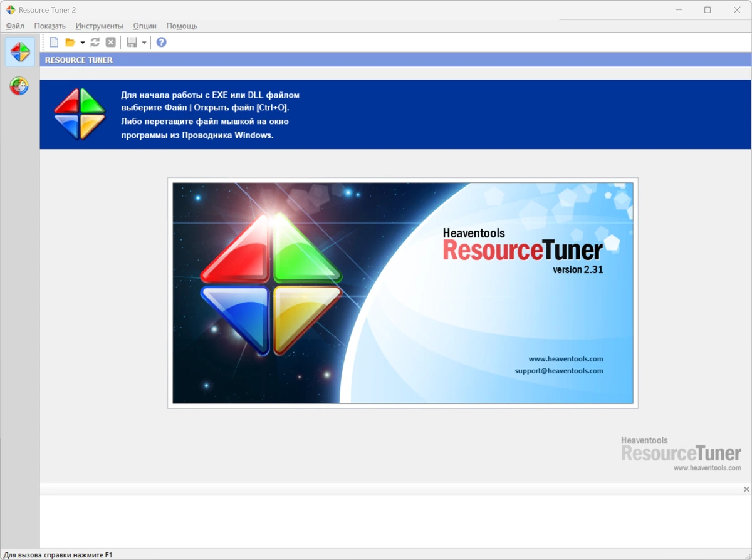This screenshot has width=752, height=560.
Task: Select the round colorful sidebar icon
Action: click(x=19, y=86)
